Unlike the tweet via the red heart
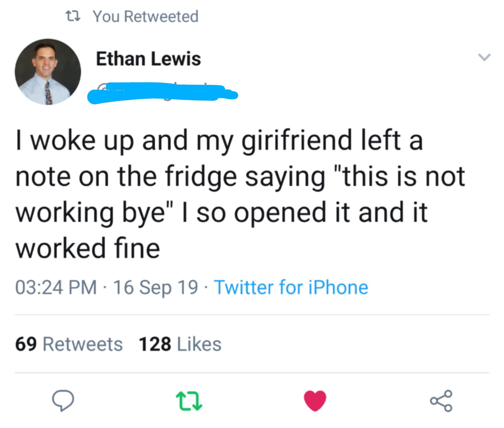The height and width of the screenshot is (428, 504). point(315,401)
